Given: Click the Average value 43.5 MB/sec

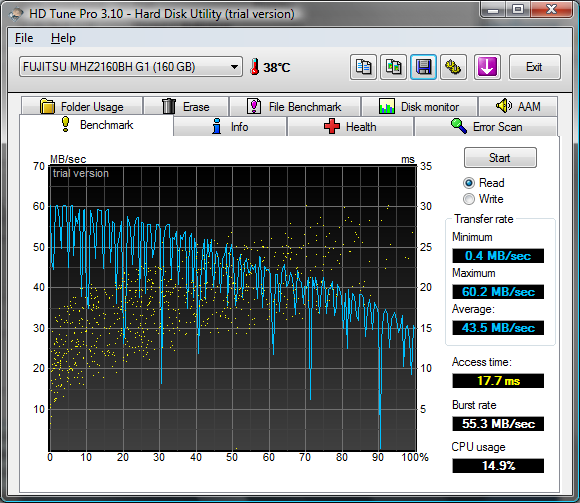Looking at the screenshot, I should pyautogui.click(x=498, y=328).
